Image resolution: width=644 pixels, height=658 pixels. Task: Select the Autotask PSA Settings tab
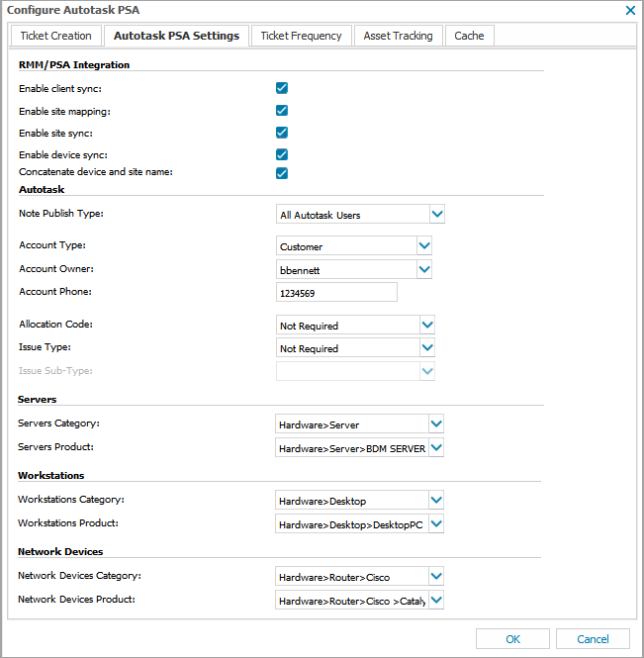pyautogui.click(x=176, y=36)
